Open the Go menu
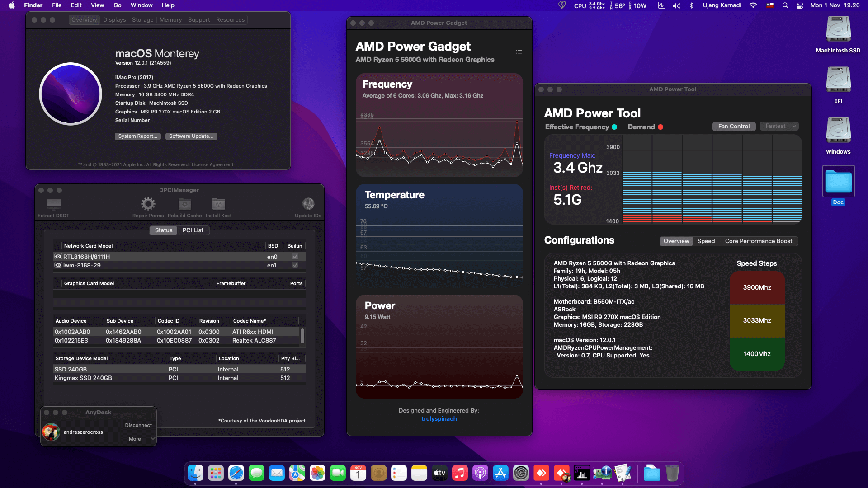 coord(118,5)
